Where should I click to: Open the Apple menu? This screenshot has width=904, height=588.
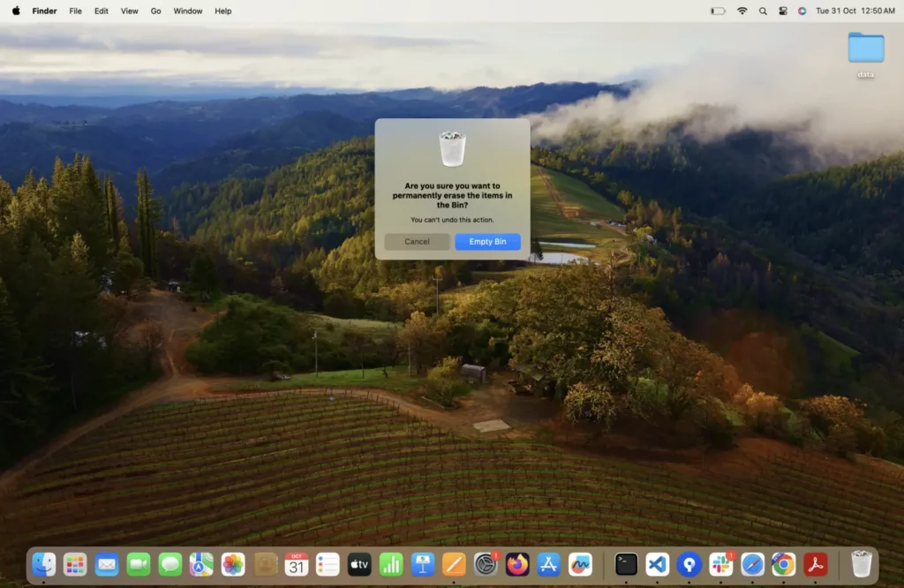pyautogui.click(x=16, y=11)
